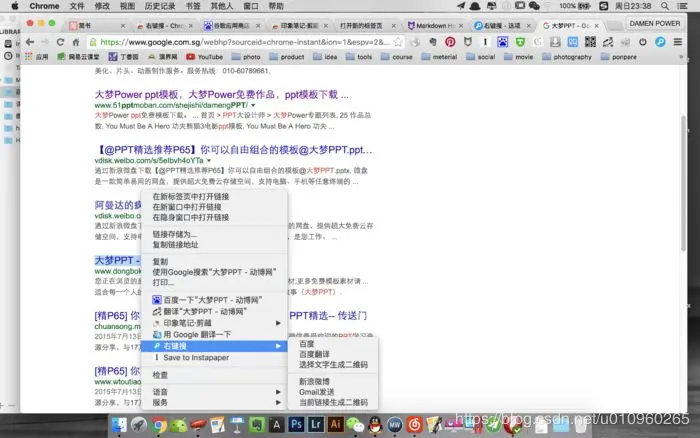The height and width of the screenshot is (438, 700).
Task: Open Evernote from the dock
Action: 257,425
